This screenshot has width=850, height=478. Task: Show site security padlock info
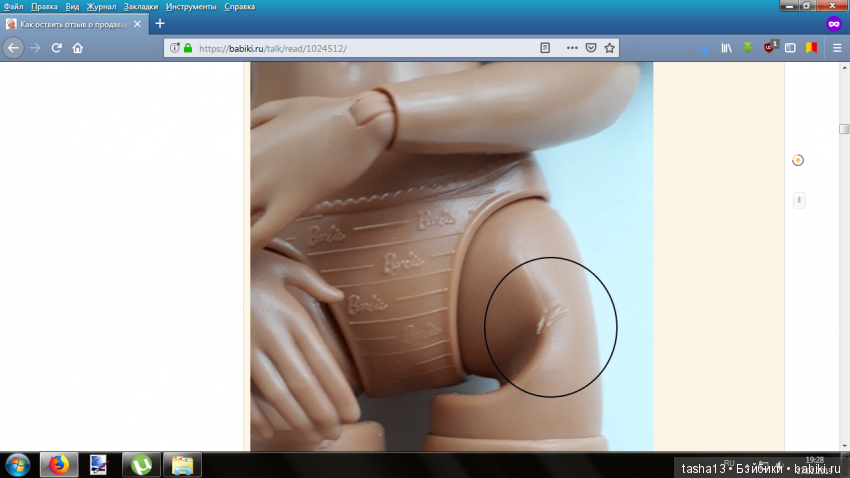187,47
